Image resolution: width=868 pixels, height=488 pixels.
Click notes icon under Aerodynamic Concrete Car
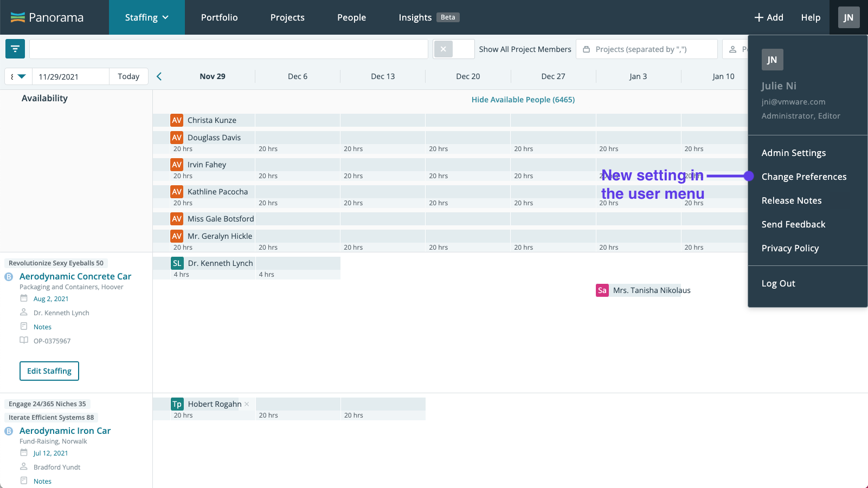pyautogui.click(x=24, y=326)
